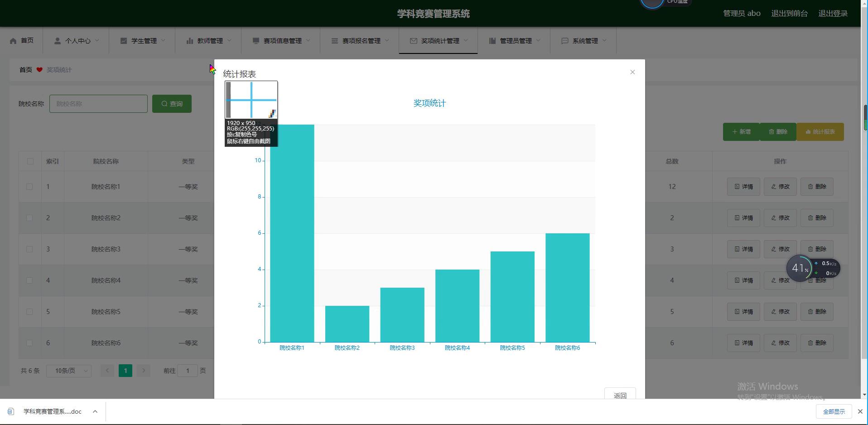Screen dimensions: 868x425
Task: Open the 赛项报名管理 menu
Action: 361,41
